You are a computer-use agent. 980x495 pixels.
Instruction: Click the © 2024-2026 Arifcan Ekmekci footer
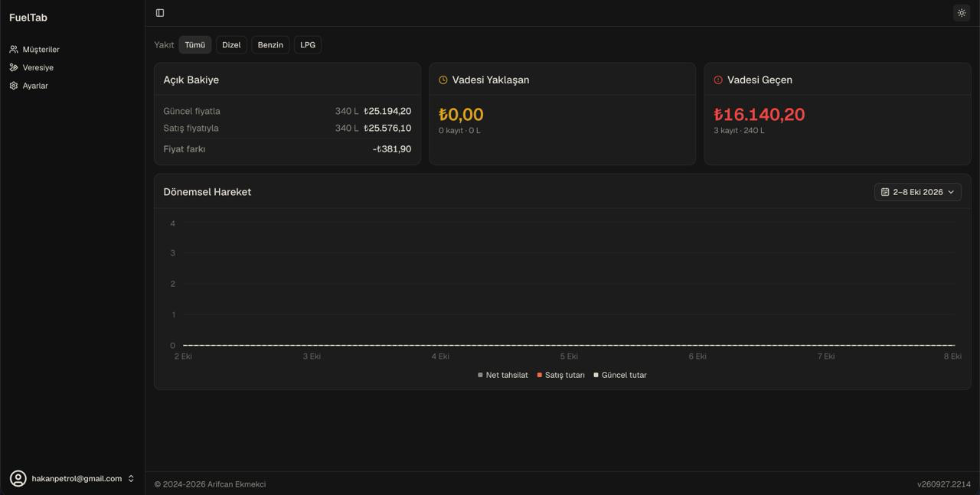[210, 484]
